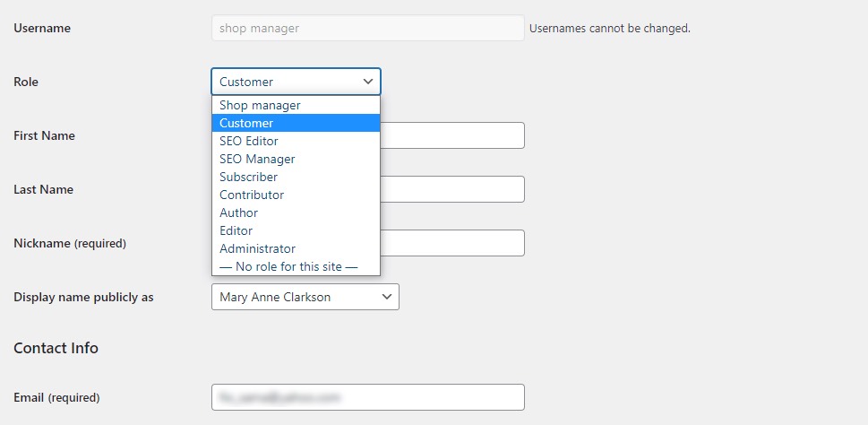
Task: Choose Administrator from the role list
Action: 296,248
